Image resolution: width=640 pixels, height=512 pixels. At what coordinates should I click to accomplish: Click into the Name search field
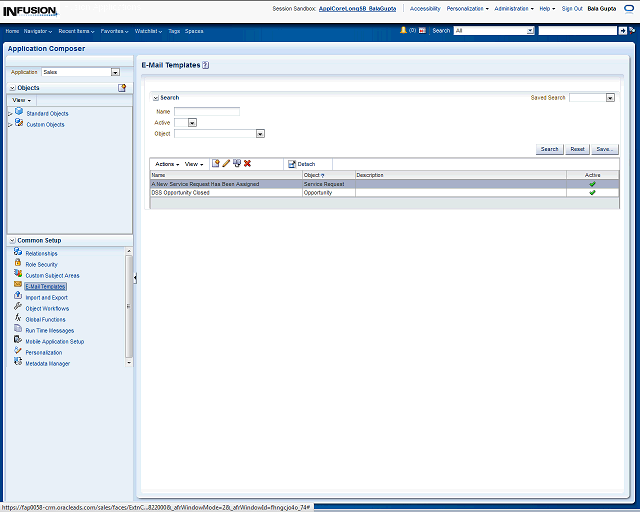tap(207, 111)
